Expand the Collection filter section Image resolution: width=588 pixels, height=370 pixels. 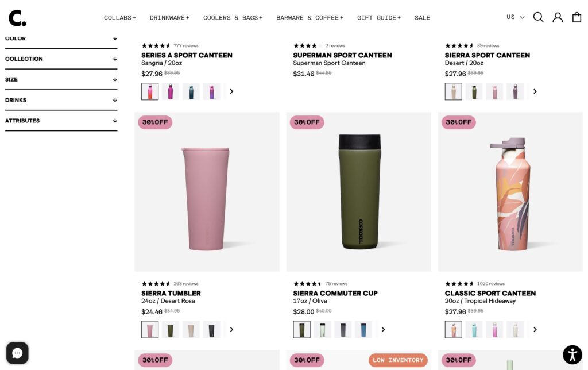tap(61, 59)
